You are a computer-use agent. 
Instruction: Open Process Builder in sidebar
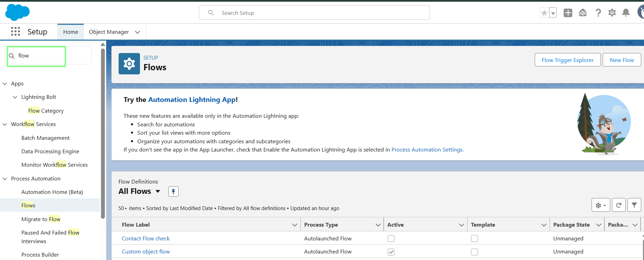pos(40,254)
